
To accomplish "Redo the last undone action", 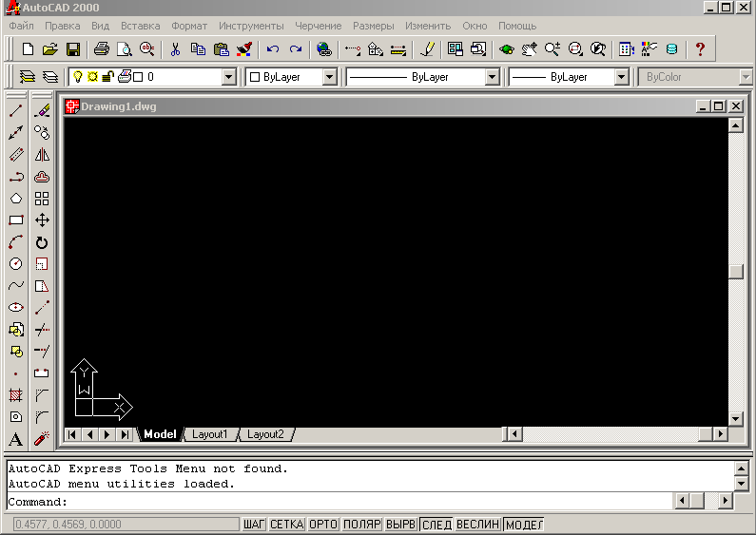I will [296, 49].
